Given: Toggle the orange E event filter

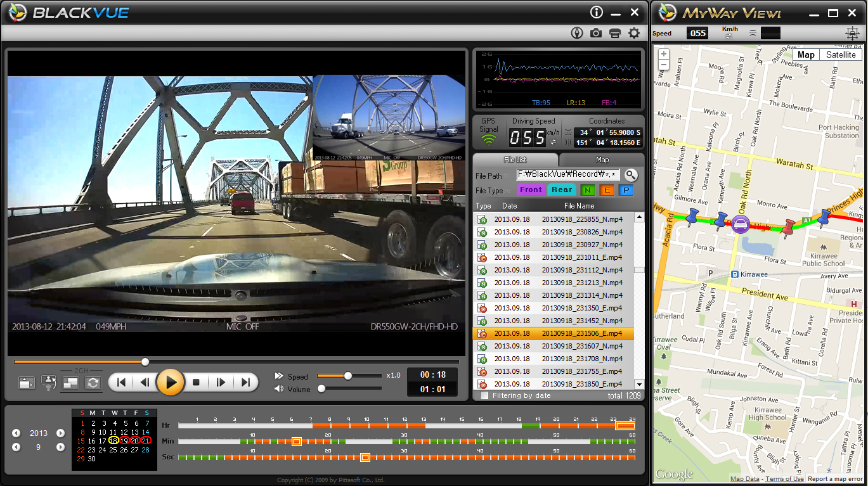Looking at the screenshot, I should (x=607, y=190).
